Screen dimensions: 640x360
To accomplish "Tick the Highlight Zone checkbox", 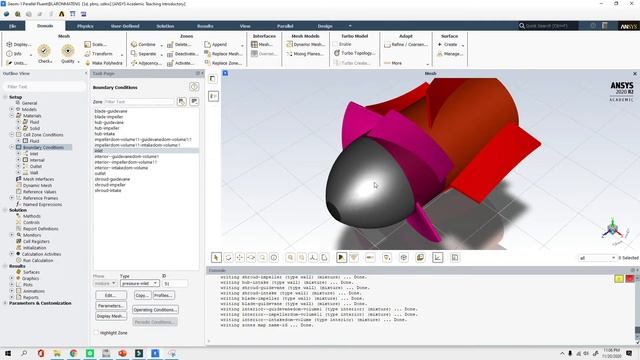I will coord(96,333).
